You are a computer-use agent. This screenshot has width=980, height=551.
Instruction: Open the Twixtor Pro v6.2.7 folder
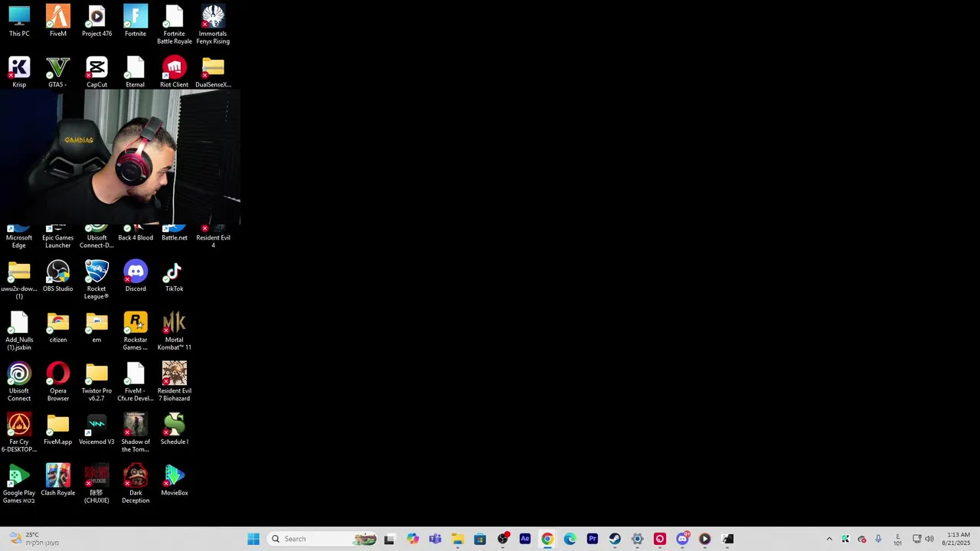click(96, 383)
